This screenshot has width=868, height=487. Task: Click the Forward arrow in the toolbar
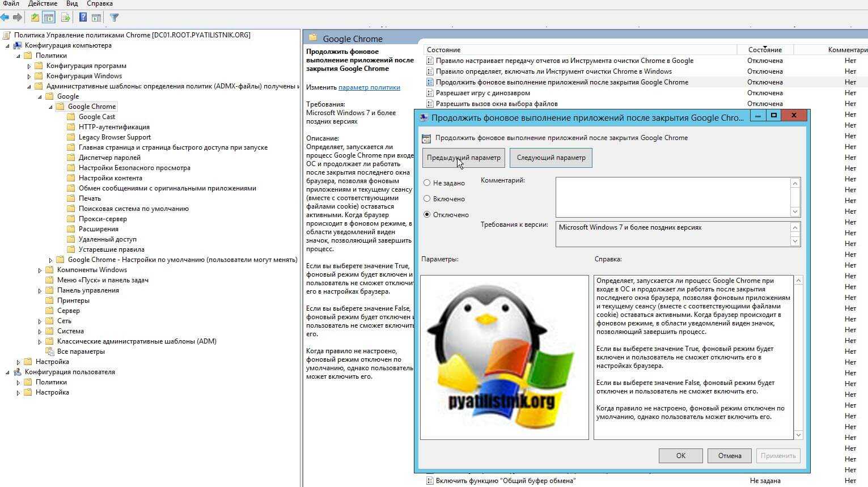(18, 18)
